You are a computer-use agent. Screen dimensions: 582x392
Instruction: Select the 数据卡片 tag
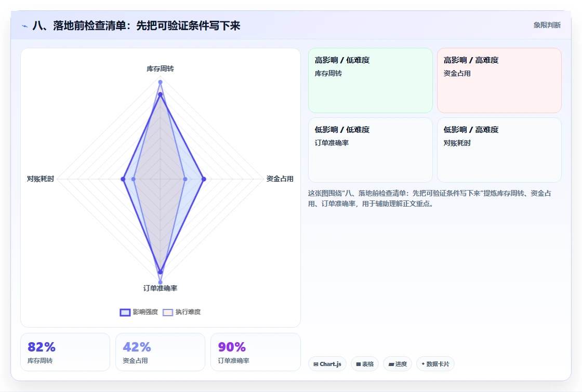(435, 364)
